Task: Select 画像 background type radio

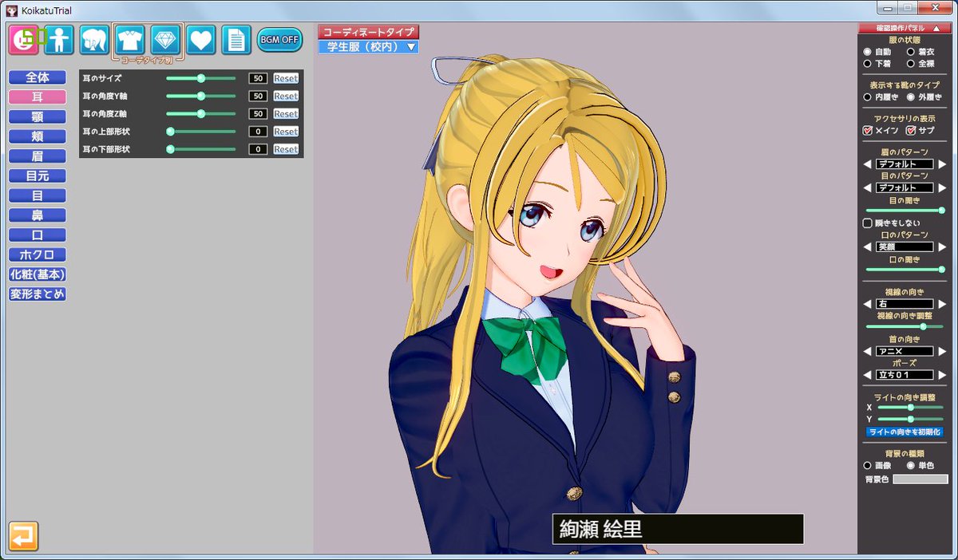Action: 868,465
